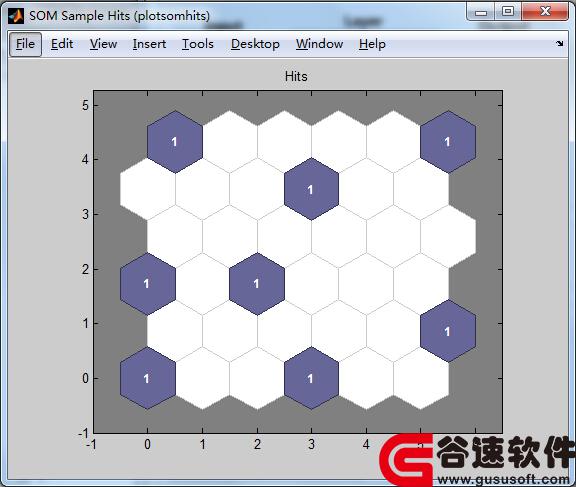Viewport: 576px width, 487px height.
Task: Open the Help menu
Action: [x=372, y=44]
